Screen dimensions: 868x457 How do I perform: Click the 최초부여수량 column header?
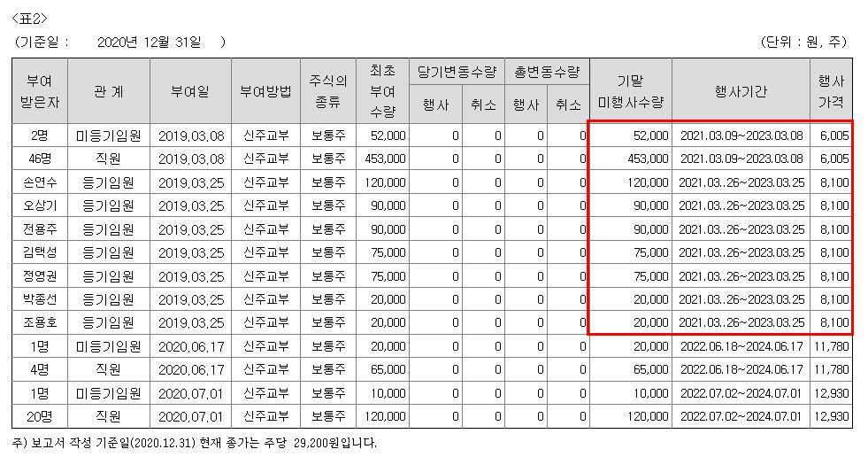(382, 91)
